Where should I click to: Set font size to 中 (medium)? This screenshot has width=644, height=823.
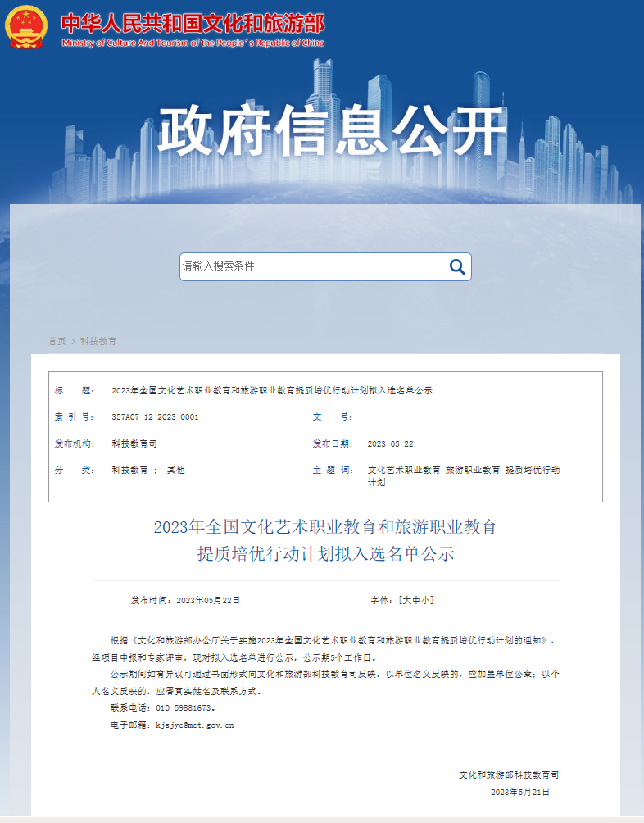point(415,600)
